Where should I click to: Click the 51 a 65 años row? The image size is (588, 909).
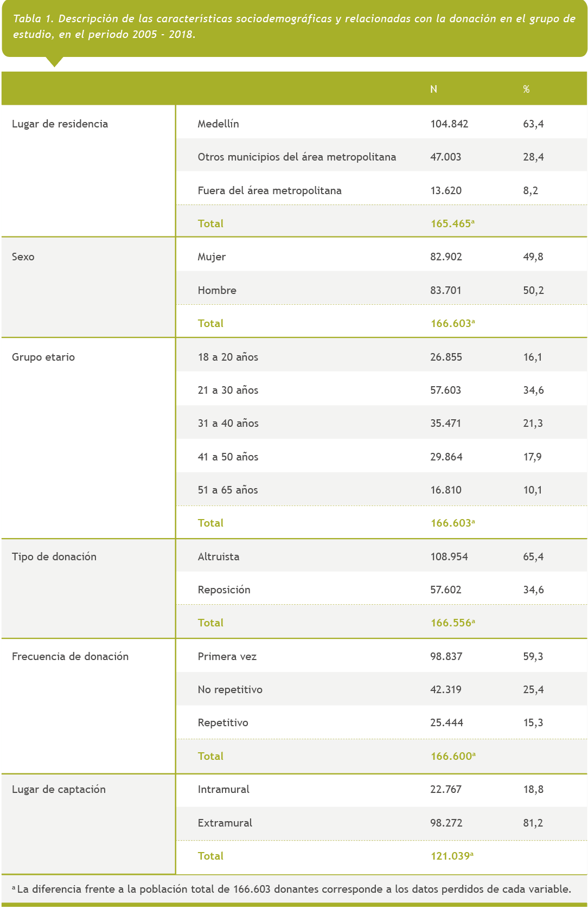[228, 490]
